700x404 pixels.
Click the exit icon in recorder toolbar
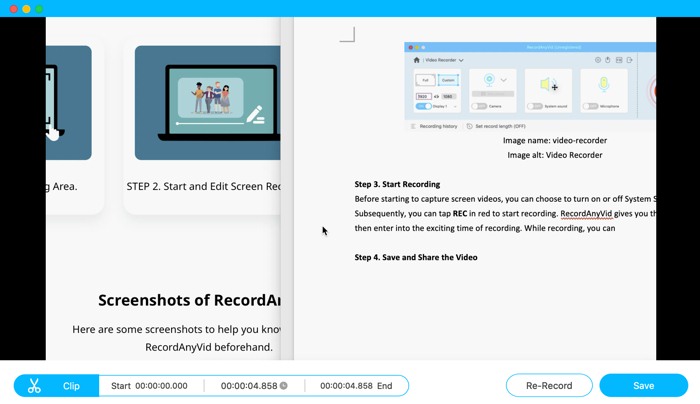pos(629,60)
